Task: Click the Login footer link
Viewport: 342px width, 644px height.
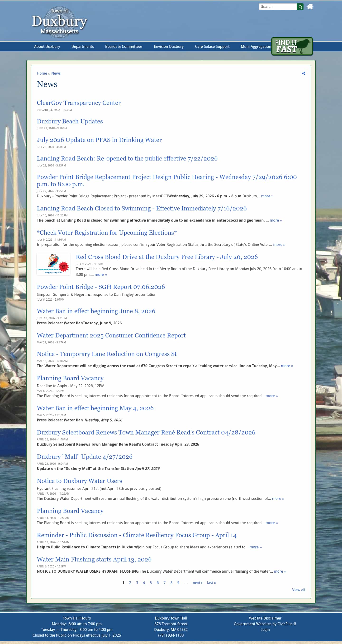Action: pyautogui.click(x=265, y=629)
